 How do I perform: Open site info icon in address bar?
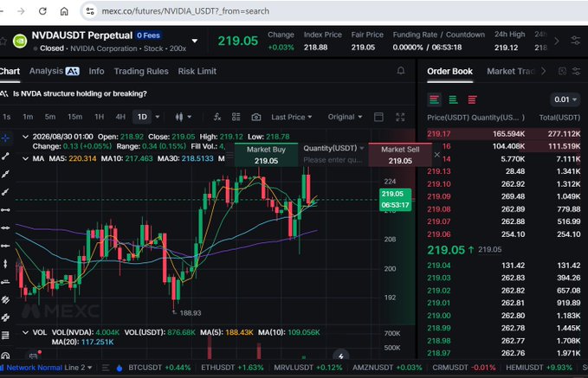pyautogui.click(x=90, y=11)
